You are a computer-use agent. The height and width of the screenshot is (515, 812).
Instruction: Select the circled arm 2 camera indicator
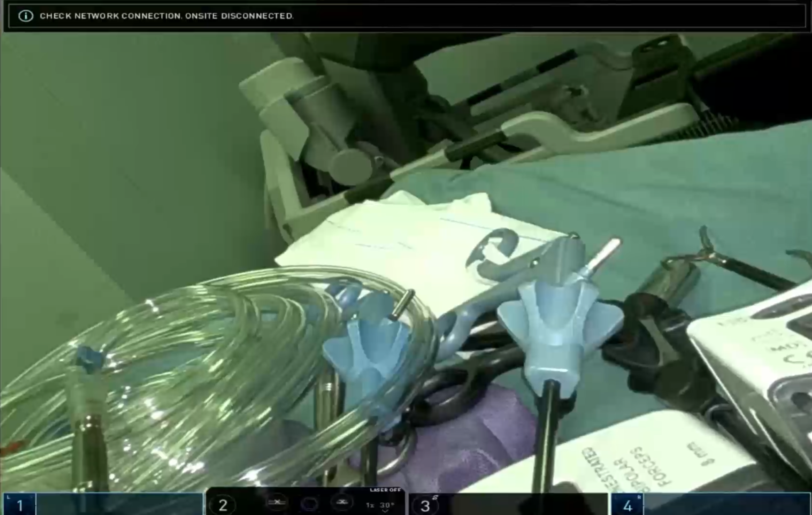coord(223,505)
